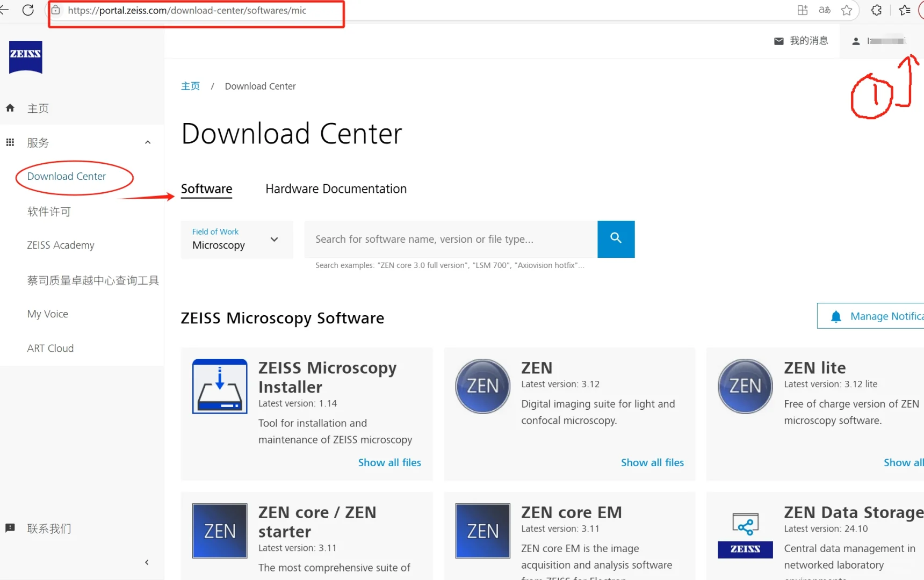
Task: Click the blue magnifier search button
Action: (x=616, y=240)
